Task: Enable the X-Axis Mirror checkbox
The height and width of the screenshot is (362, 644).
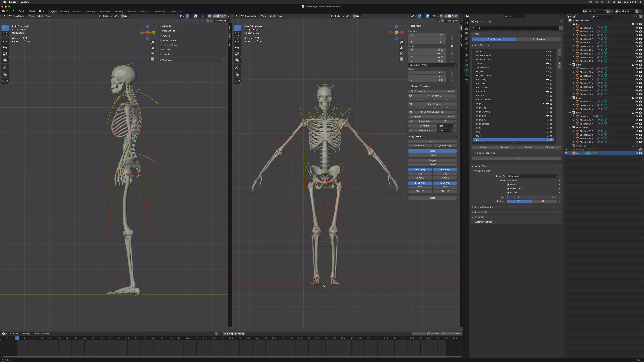Action: [161, 40]
